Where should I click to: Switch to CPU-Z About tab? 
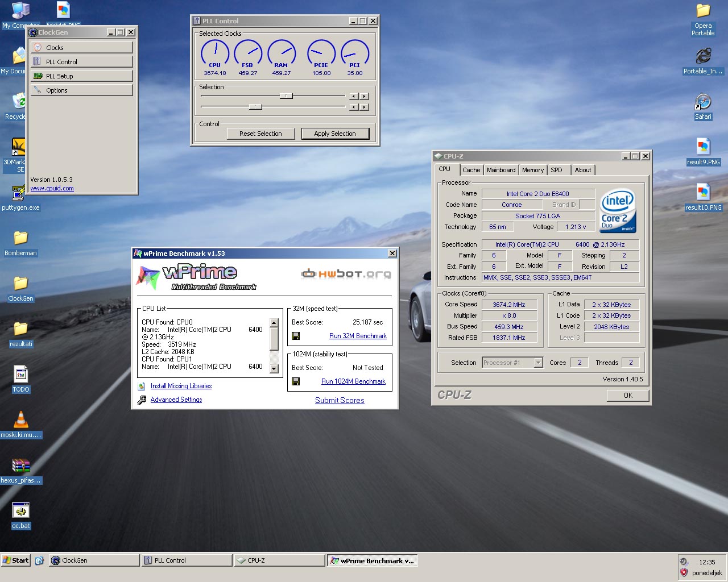click(x=583, y=170)
